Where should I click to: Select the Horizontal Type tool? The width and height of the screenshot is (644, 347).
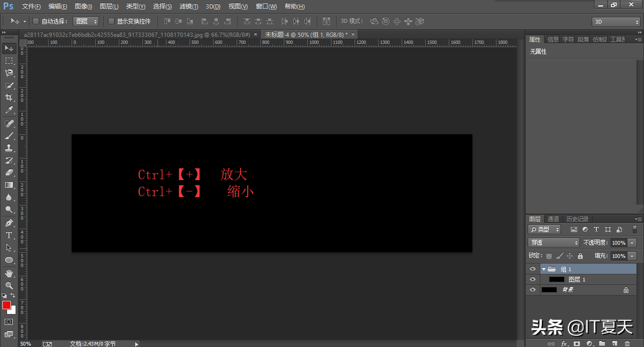point(9,235)
